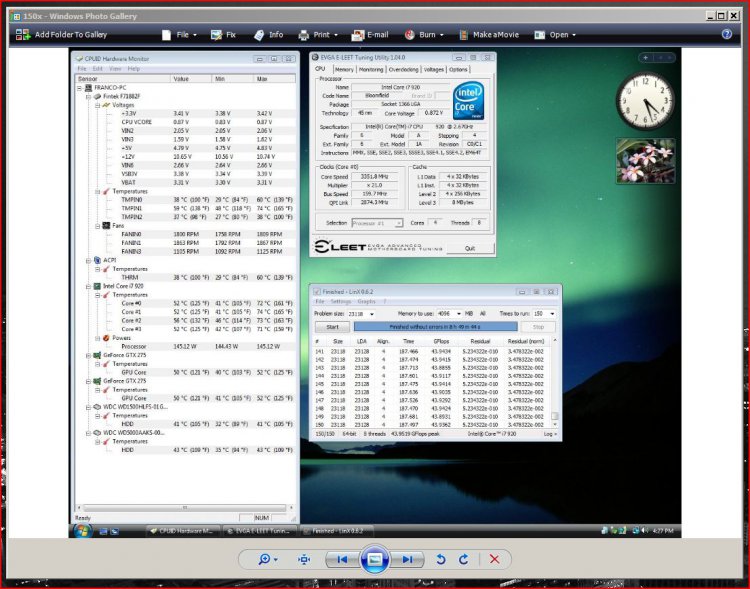Select the TMPIN1 temperature row

point(186,209)
